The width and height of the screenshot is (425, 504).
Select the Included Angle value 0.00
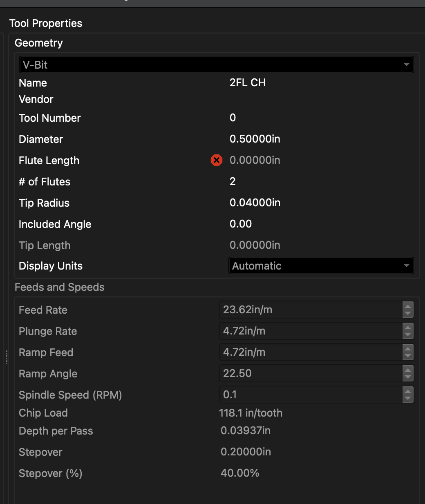tap(241, 224)
